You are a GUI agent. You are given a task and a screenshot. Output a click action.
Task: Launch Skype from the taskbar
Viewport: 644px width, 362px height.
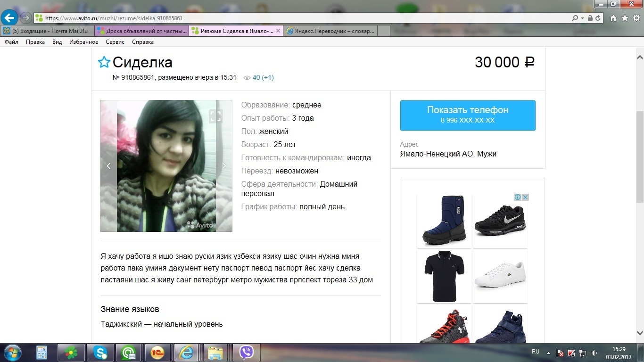point(99,352)
